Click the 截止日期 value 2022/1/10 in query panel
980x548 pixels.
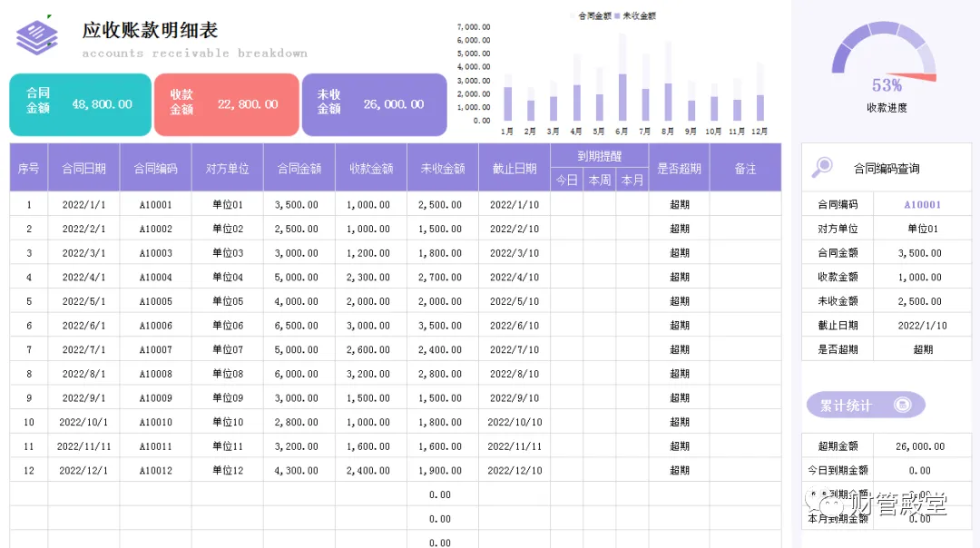point(923,326)
